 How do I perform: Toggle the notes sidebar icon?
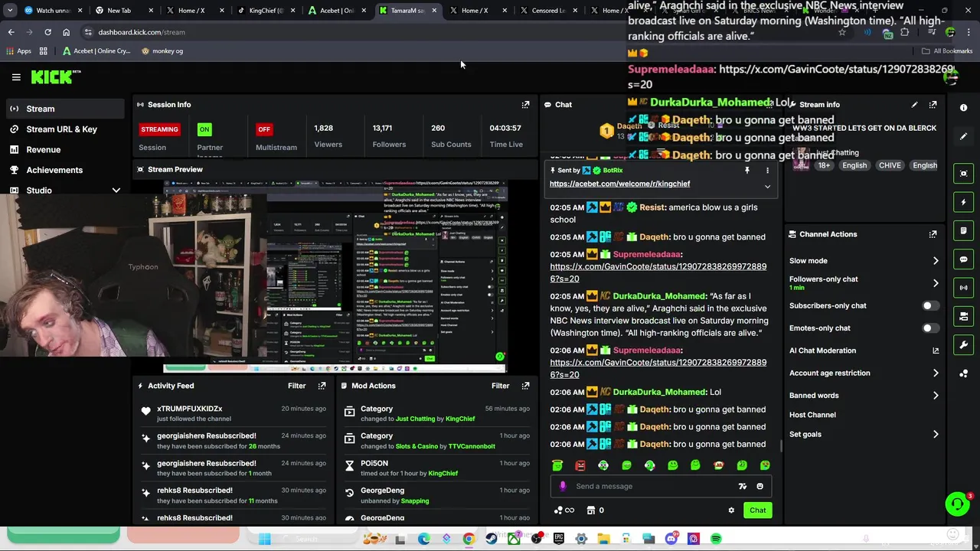[x=964, y=230]
